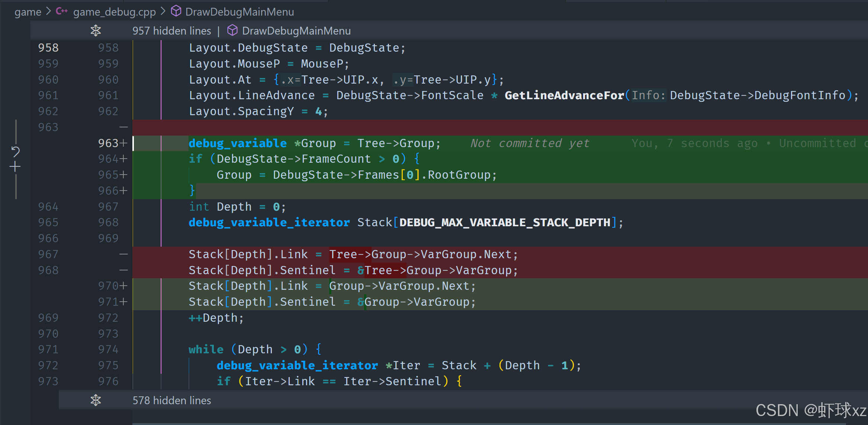
Task: Expand the 578 hidden lines region
Action: coord(171,400)
